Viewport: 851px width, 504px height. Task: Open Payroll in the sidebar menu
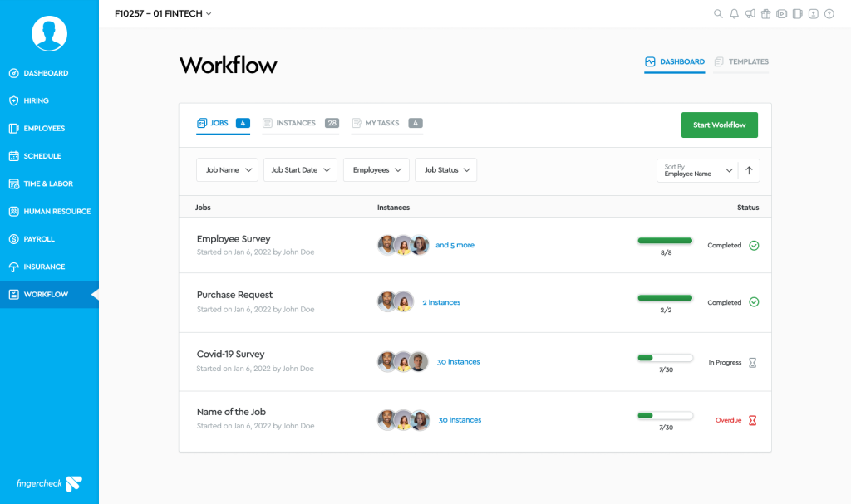39,239
